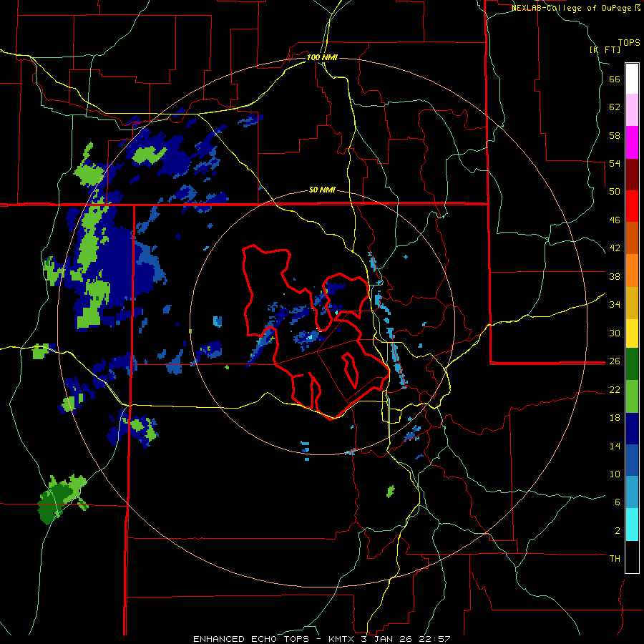Click the light pink legend swatch
This screenshot has height=644, width=644.
(x=632, y=110)
